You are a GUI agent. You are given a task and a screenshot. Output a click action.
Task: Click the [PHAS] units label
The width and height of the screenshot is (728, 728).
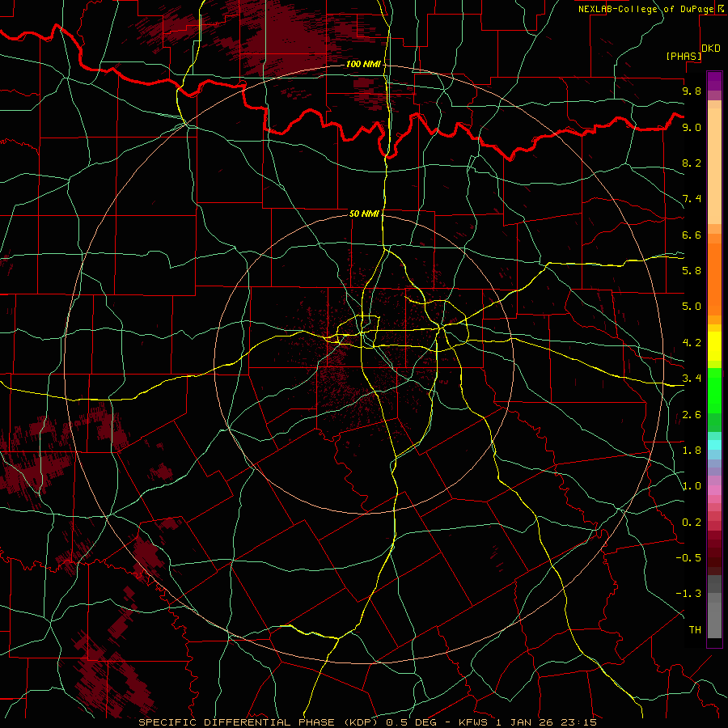click(684, 56)
